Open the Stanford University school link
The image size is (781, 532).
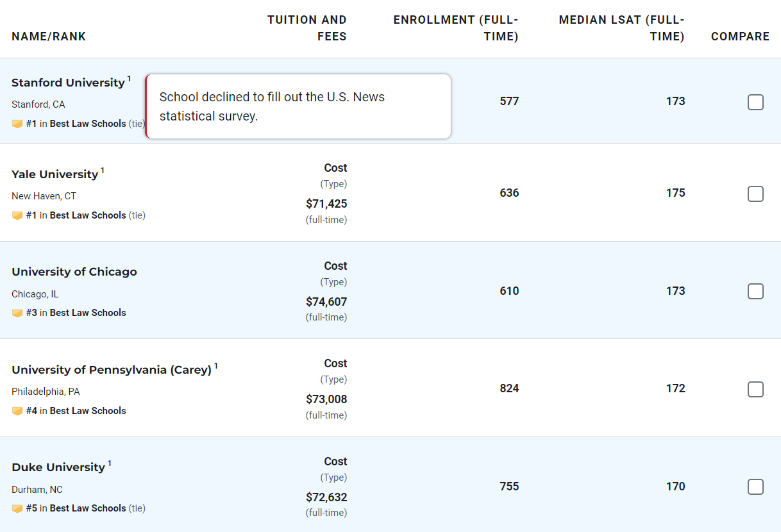coord(68,83)
